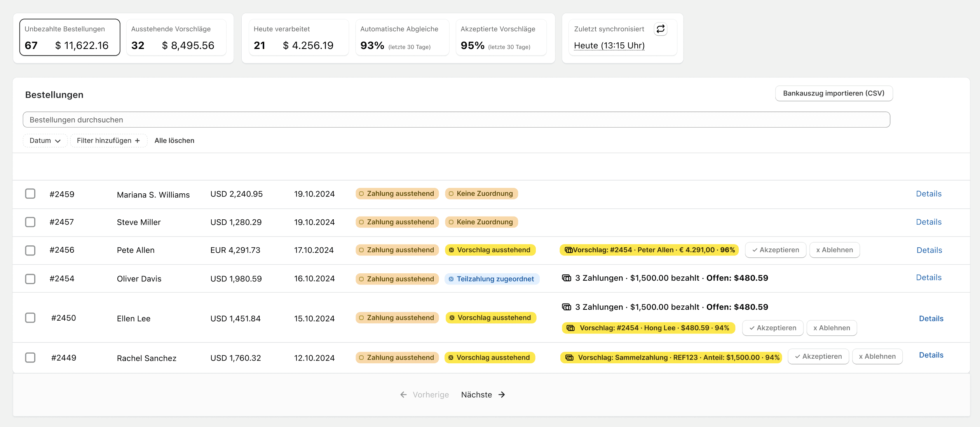Screen dimensions: 980x427
Task: Click Vorschlag ausstehend badge in Ellen Lee row
Action: [x=491, y=318]
